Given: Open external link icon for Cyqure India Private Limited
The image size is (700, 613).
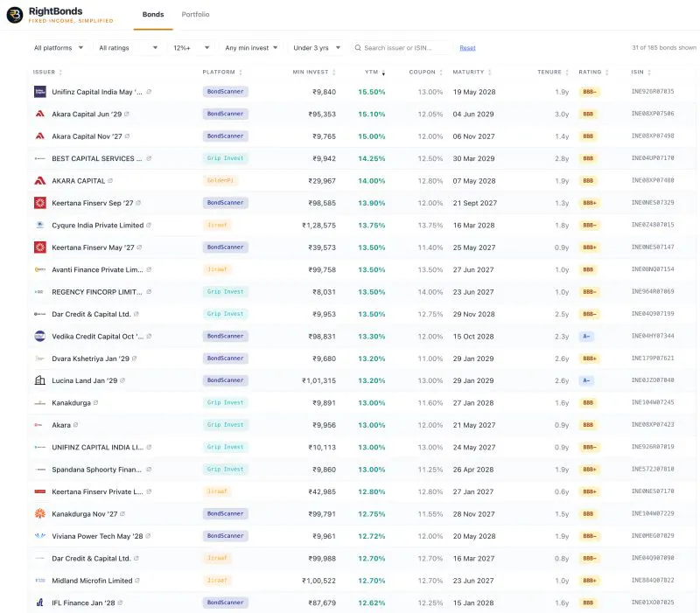Looking at the screenshot, I should [x=149, y=225].
